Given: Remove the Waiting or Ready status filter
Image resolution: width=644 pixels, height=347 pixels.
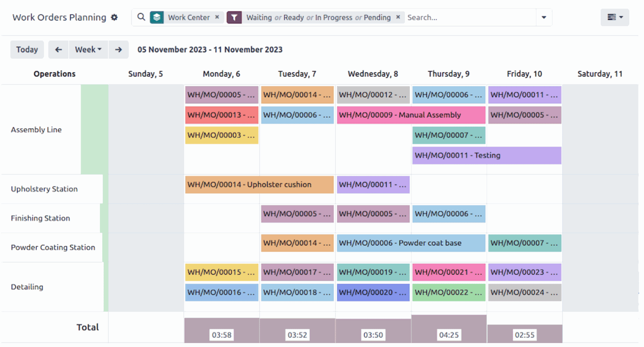Looking at the screenshot, I should 398,17.
